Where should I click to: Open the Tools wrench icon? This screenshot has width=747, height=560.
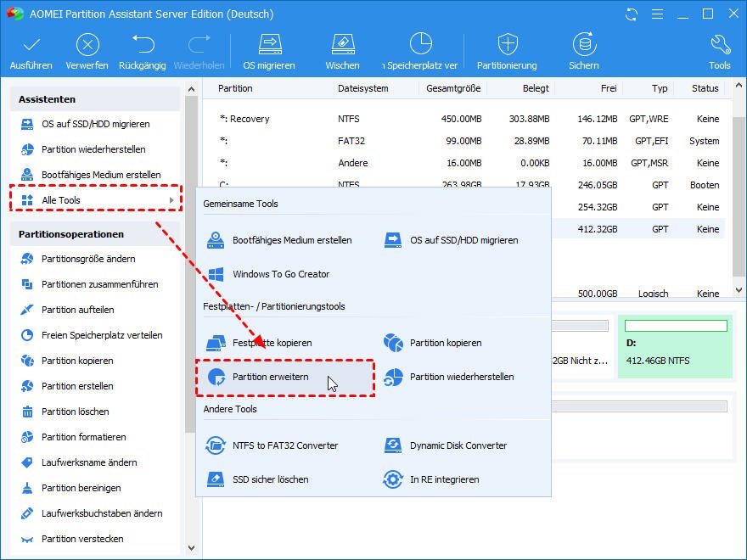tap(720, 45)
